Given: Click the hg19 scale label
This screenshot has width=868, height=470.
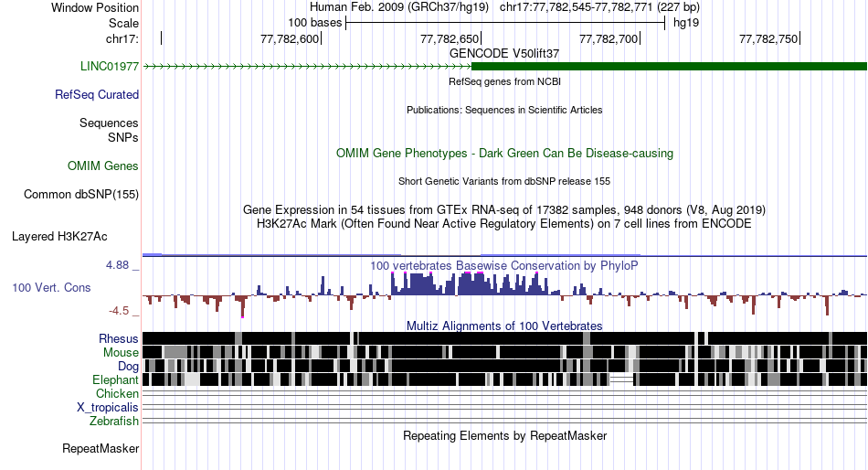Looking at the screenshot, I should pos(686,23).
